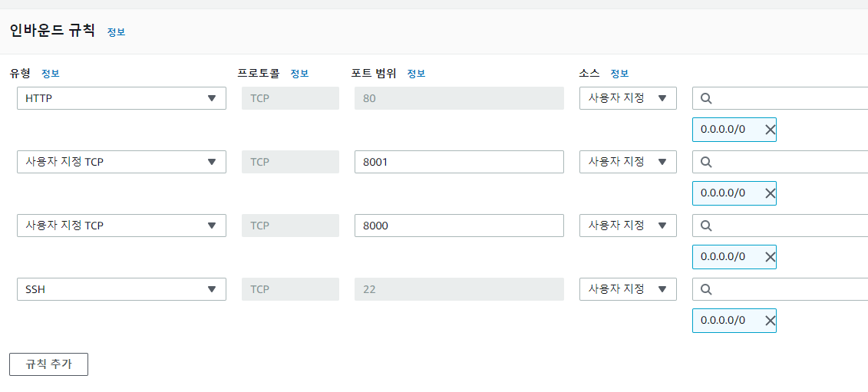Open 정보 link next to 포트 범위
This screenshot has width=868, height=392.
416,74
